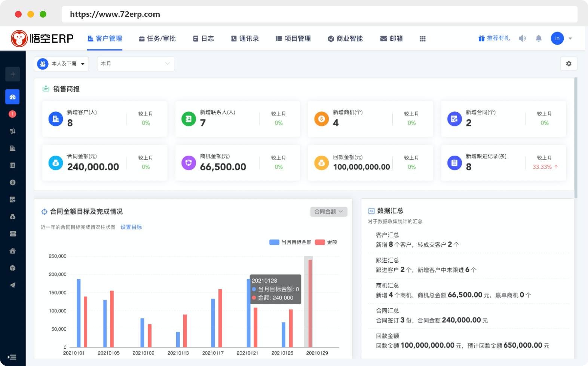Collapse the sidebar with bottom menu icon
The image size is (588, 366).
[12, 357]
